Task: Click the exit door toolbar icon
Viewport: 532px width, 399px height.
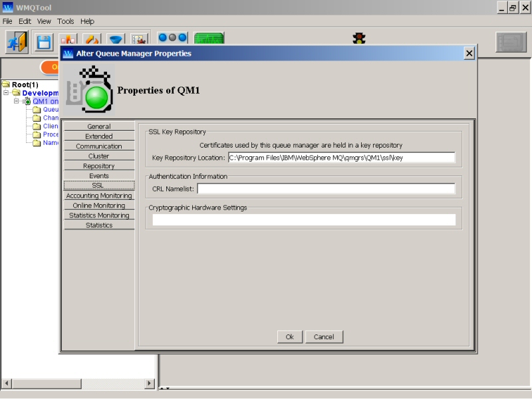Action: [17, 42]
